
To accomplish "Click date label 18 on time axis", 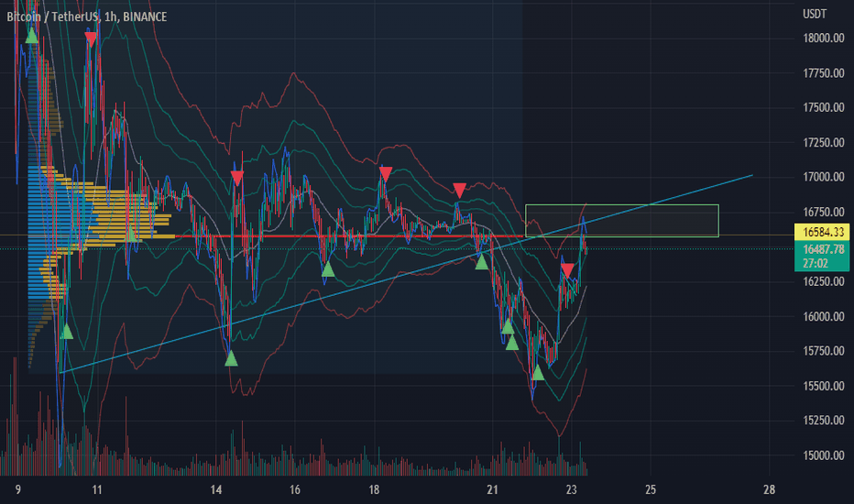I will 374,490.
